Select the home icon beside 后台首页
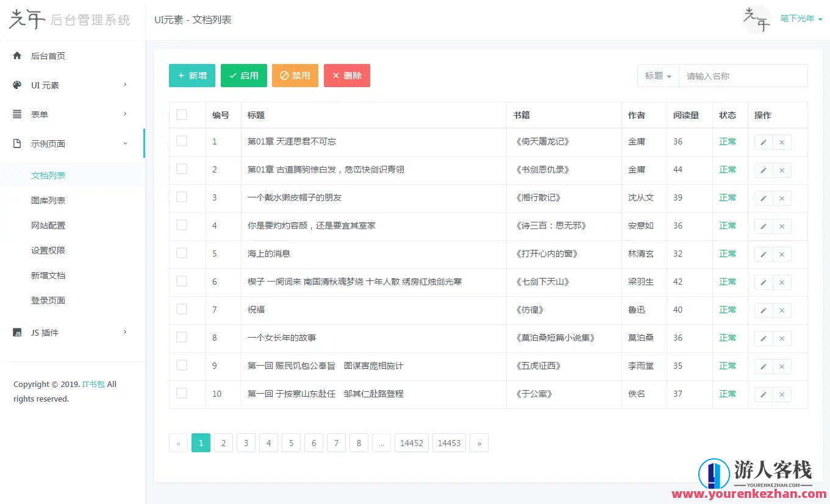Image resolution: width=830 pixels, height=504 pixels. (15, 55)
